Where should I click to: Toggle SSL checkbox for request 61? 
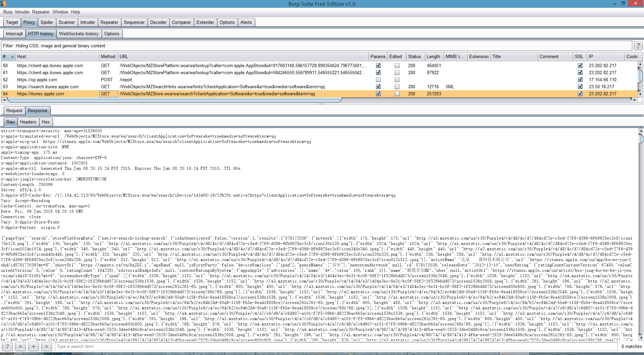580,73
